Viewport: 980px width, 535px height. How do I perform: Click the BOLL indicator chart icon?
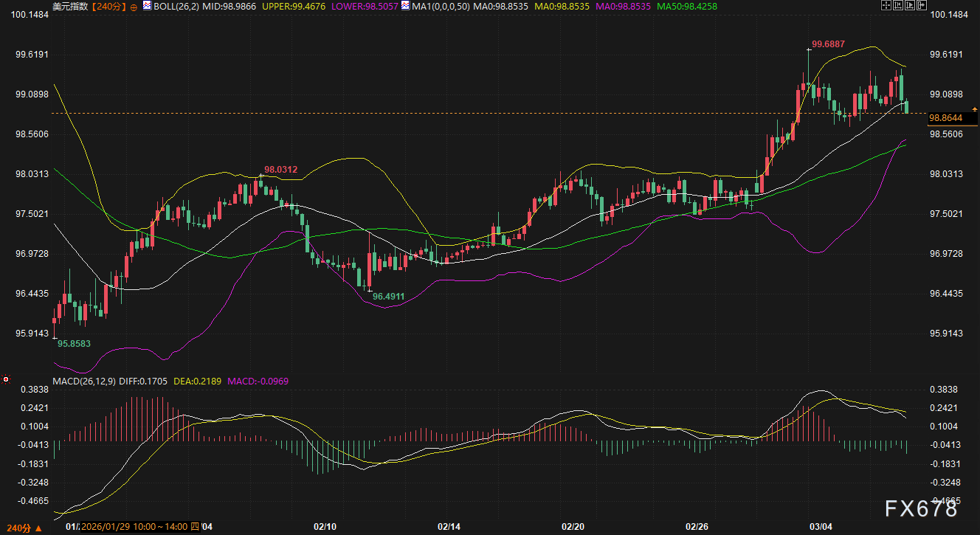click(148, 6)
